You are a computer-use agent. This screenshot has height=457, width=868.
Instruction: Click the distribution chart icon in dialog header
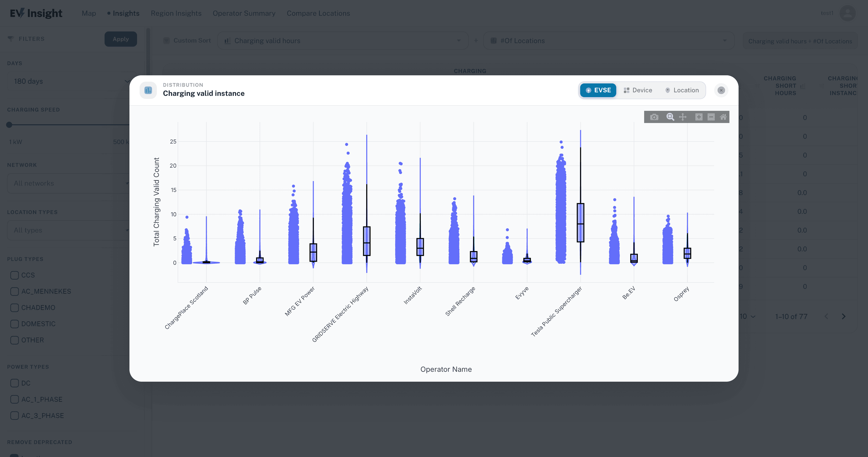148,90
